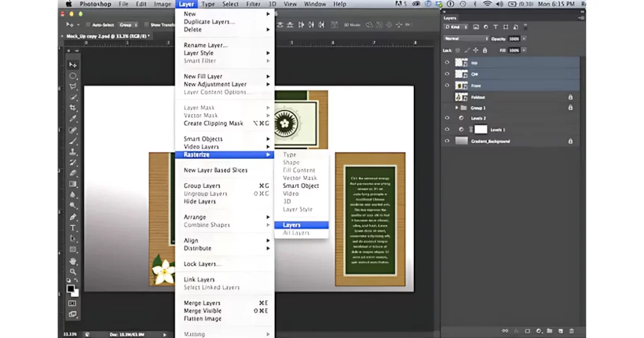Select the Gradient tool
The image size is (644, 338).
73,184
